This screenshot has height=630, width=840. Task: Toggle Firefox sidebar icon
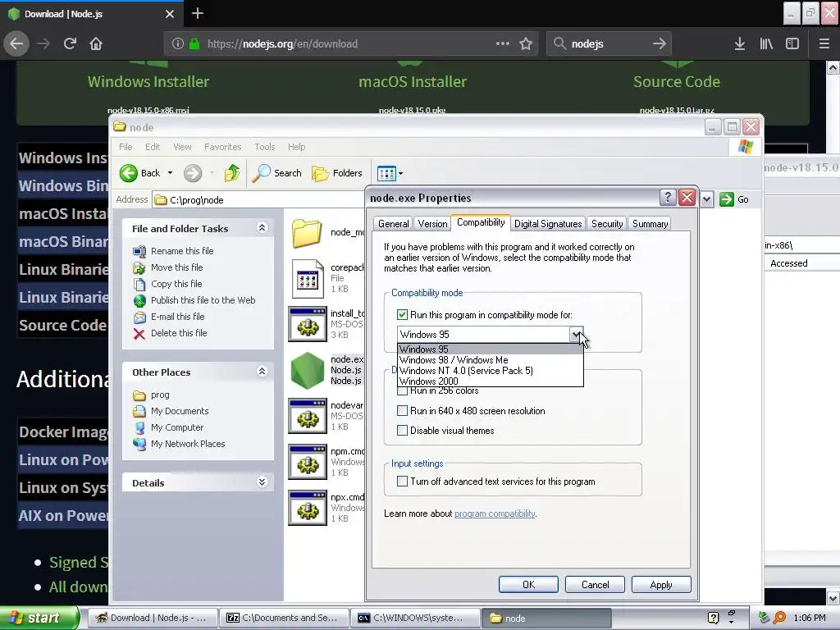[x=792, y=43]
